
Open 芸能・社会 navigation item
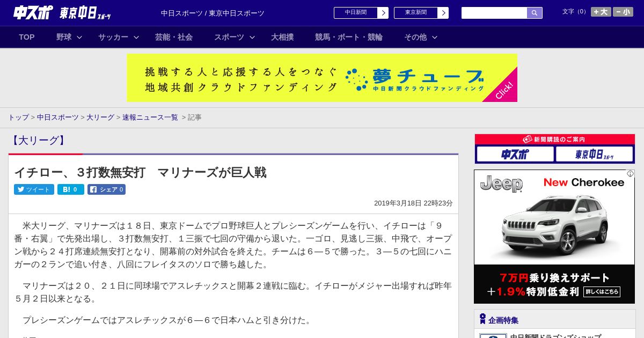click(x=174, y=37)
